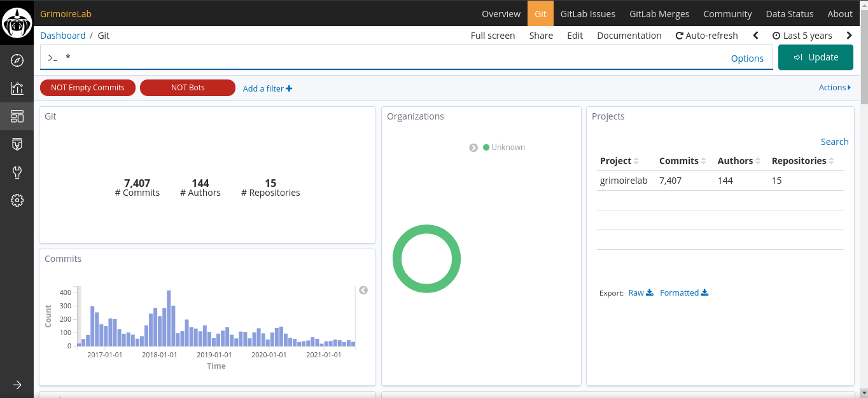Open Dev Tools wrench icon
This screenshot has width=868, height=398.
(x=17, y=172)
